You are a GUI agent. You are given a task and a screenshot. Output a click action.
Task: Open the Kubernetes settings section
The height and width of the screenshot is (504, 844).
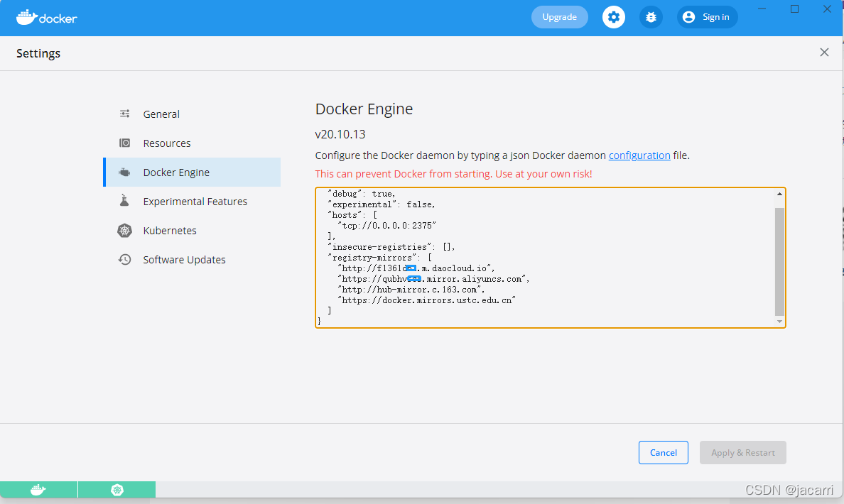point(192,230)
